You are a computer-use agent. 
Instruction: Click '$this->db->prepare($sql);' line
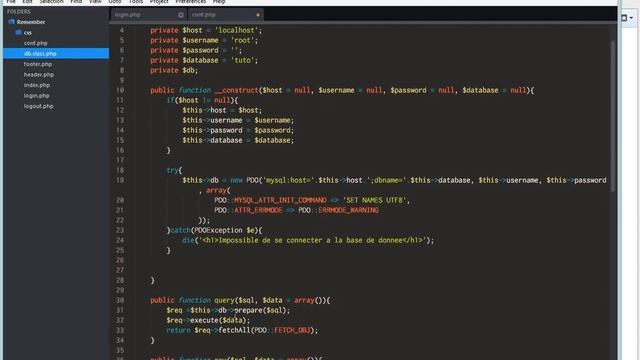228,311
